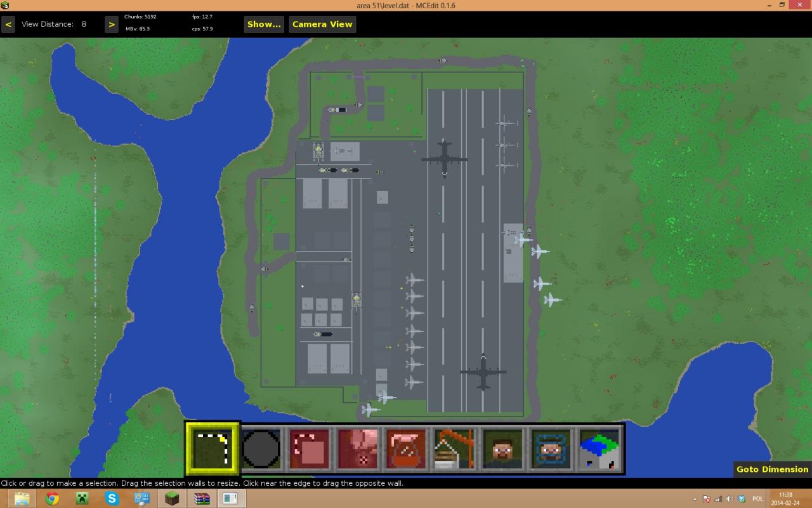Switch the POL keyboard language indicator
The height and width of the screenshot is (508, 812).
tap(757, 499)
